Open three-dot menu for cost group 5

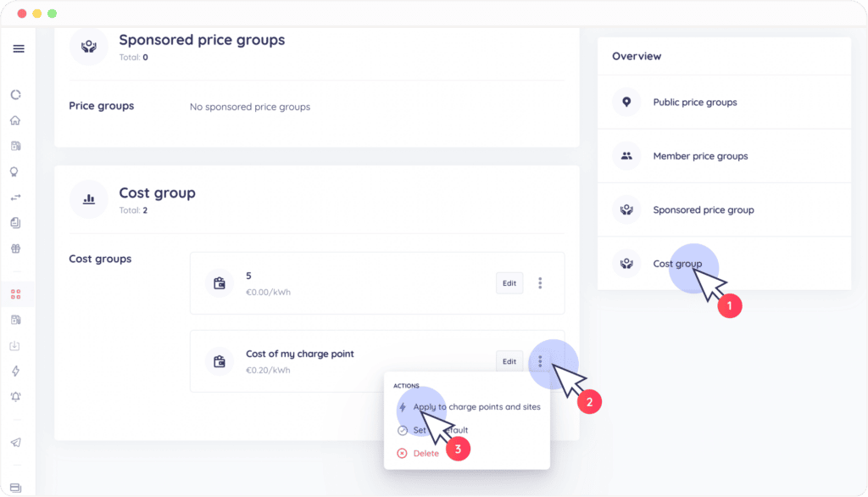coord(540,283)
